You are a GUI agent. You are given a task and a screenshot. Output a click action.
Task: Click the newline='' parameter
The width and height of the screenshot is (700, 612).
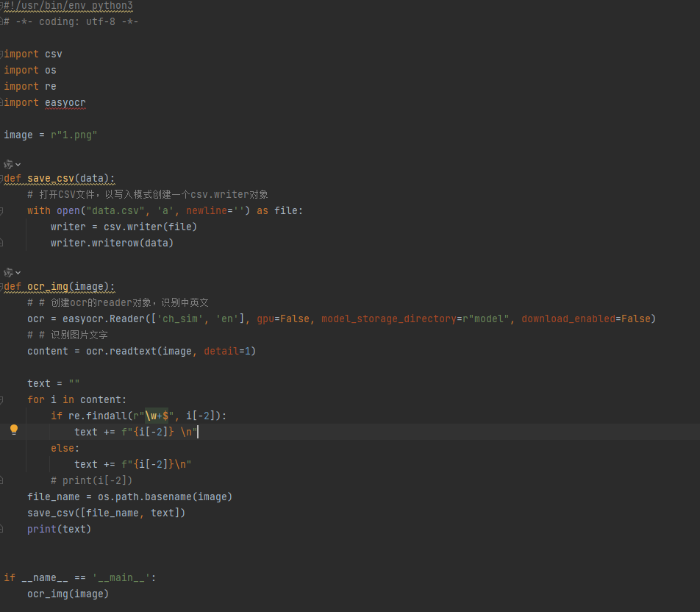215,210
